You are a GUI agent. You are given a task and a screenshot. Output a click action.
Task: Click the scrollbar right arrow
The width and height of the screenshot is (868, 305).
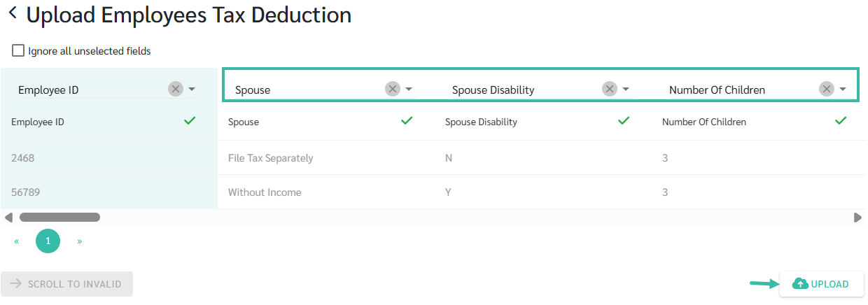(x=857, y=218)
